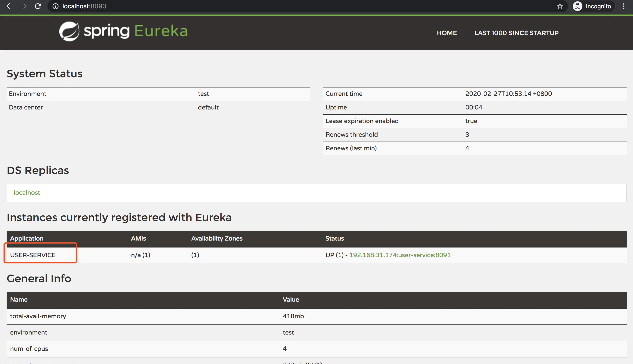Open the HOME navigation item
Image resolution: width=633 pixels, height=364 pixels.
click(x=447, y=33)
